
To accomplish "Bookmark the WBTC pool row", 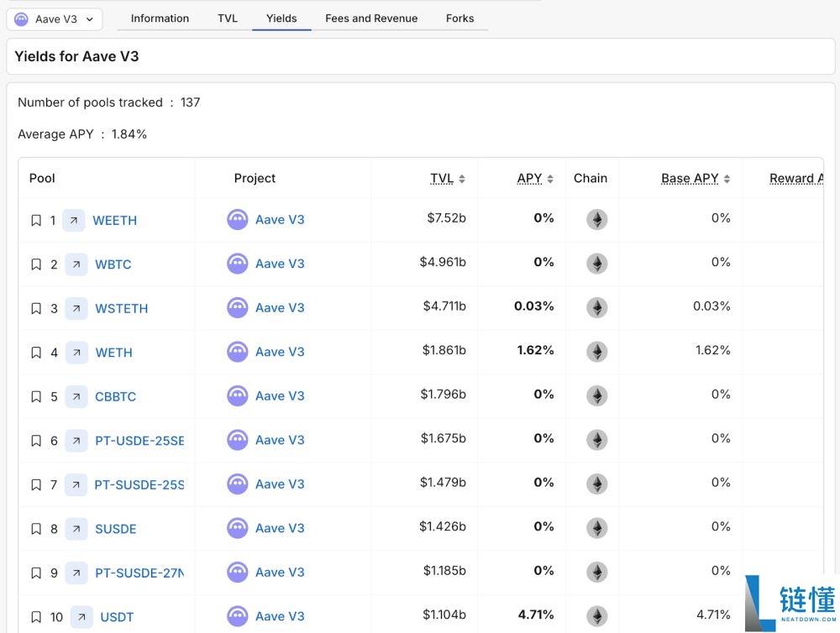I will [x=36, y=264].
